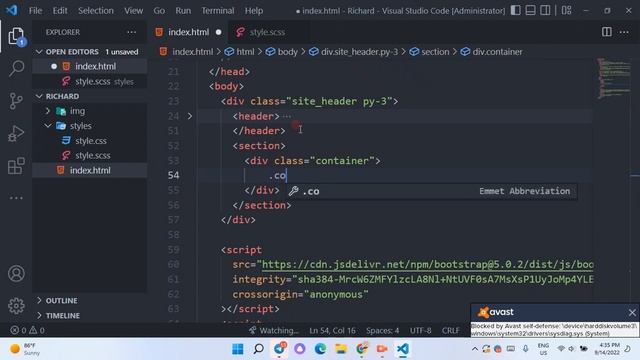Open the Go menu
This screenshot has width=640, height=360.
[159, 11]
